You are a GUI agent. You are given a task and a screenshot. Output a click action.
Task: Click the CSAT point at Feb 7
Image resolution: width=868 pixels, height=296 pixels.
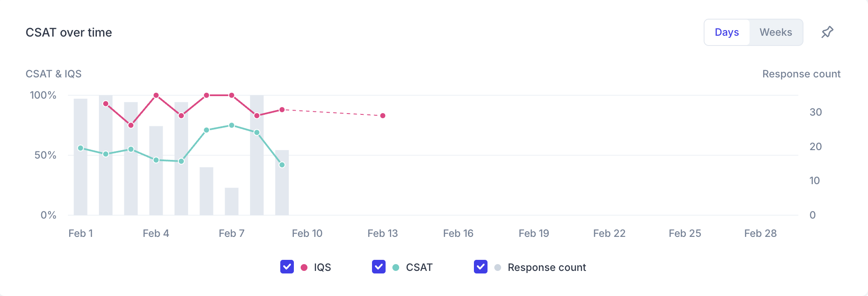click(x=231, y=125)
